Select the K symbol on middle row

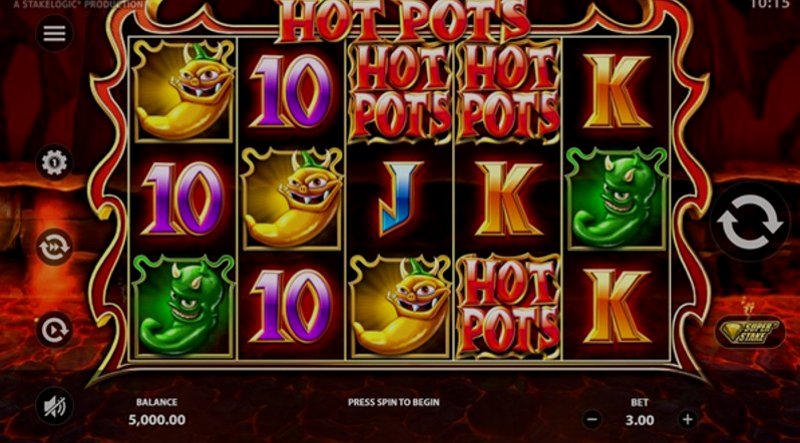(x=508, y=199)
